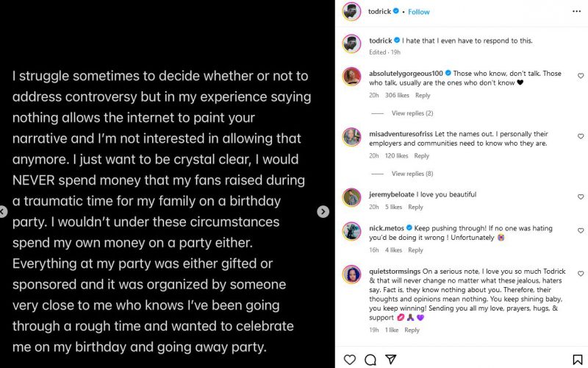The height and width of the screenshot is (368, 588).
Task: View 306 likes on comment
Action: [398, 96]
